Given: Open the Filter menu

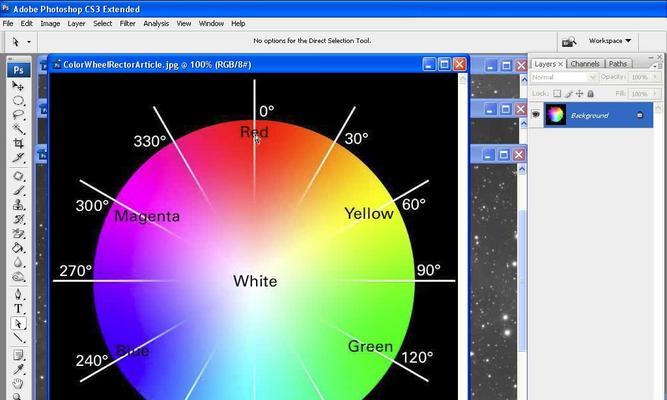Looking at the screenshot, I should 127,24.
